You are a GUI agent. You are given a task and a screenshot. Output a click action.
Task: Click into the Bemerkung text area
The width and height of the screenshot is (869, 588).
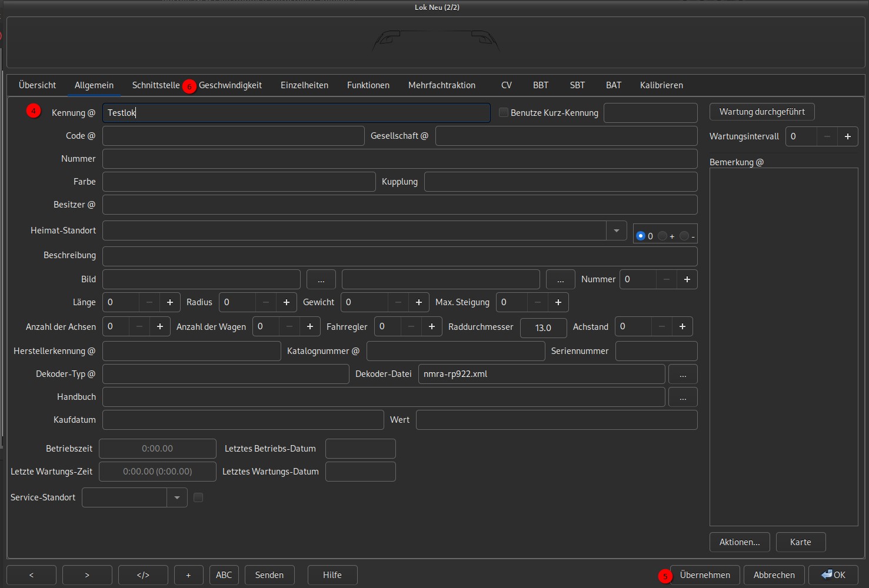pyautogui.click(x=783, y=346)
